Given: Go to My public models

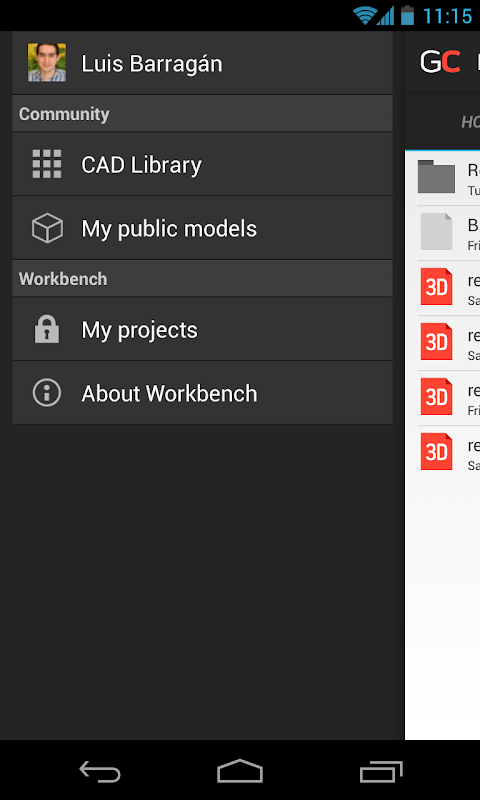Looking at the screenshot, I should (x=203, y=228).
